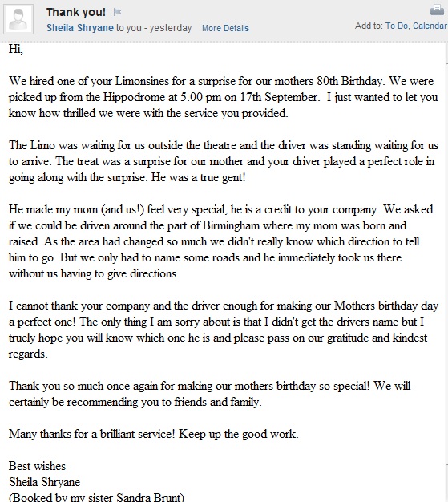
Task: Click the 'Add to:' label
Action: 369,26
